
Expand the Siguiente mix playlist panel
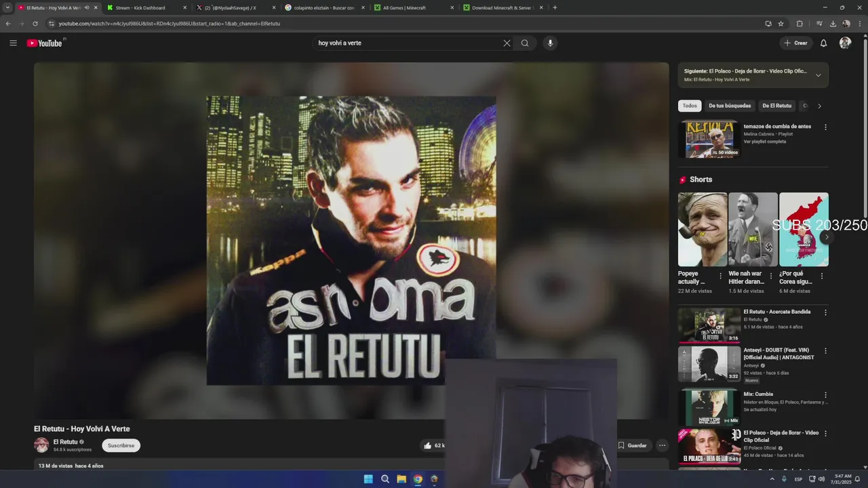click(x=818, y=75)
